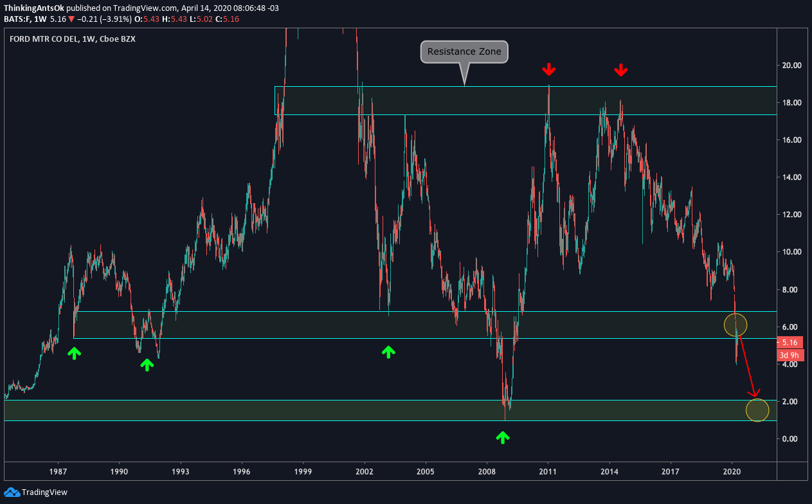Click the red current price tag 5.16
This screenshot has height=504, width=812.
788,343
